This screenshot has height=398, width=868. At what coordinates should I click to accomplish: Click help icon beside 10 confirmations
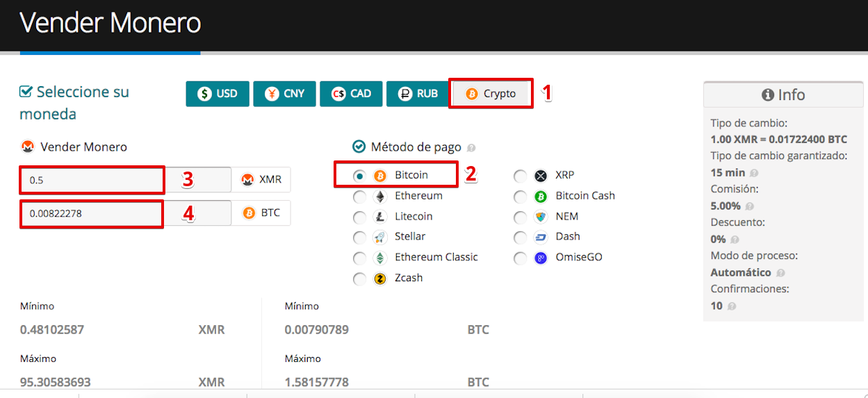click(732, 306)
